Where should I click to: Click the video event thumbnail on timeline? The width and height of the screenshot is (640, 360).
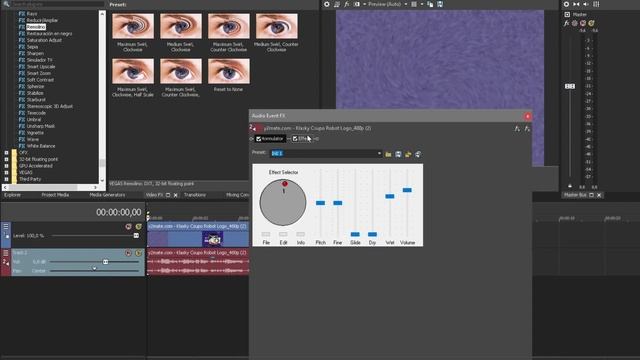click(212, 239)
